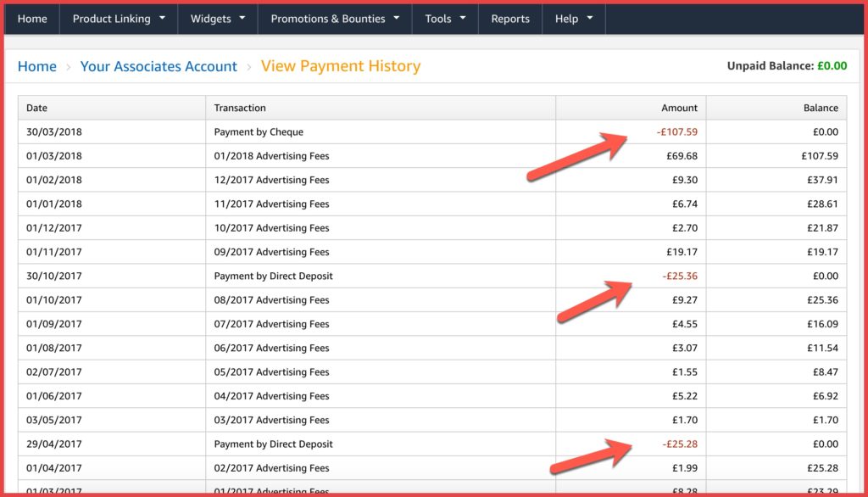
Task: Open the Promotions & Bounties menu
Action: [x=335, y=19]
